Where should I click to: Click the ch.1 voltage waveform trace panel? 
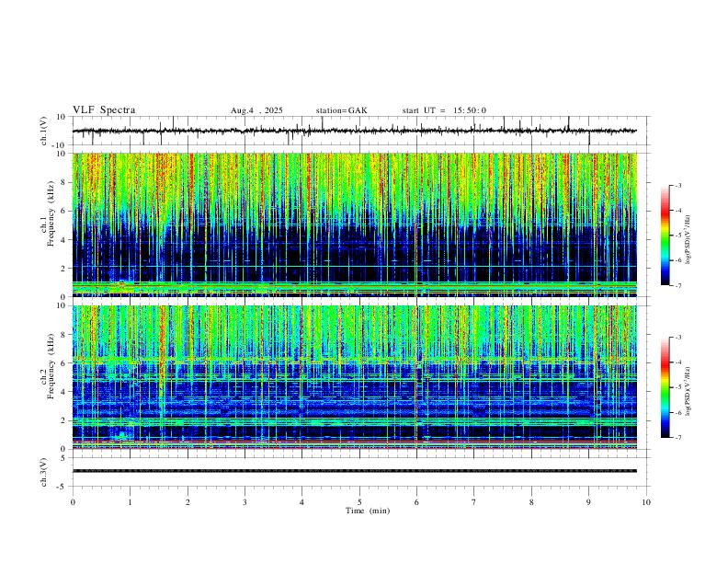pos(359,131)
